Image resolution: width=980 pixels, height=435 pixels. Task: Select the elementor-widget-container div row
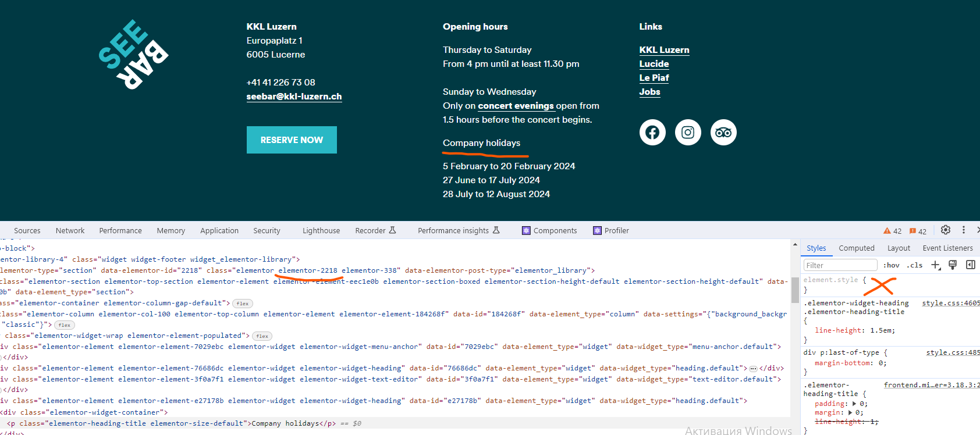tap(395, 412)
